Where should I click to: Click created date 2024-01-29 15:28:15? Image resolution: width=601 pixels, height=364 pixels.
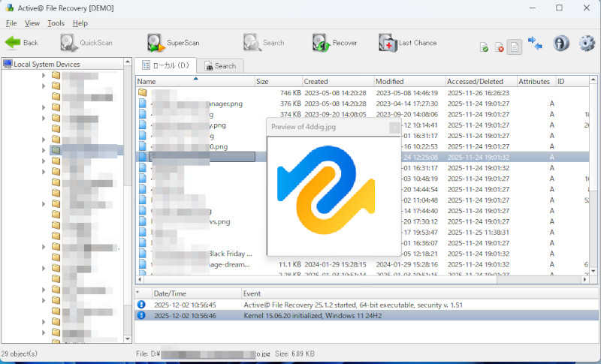point(335,264)
